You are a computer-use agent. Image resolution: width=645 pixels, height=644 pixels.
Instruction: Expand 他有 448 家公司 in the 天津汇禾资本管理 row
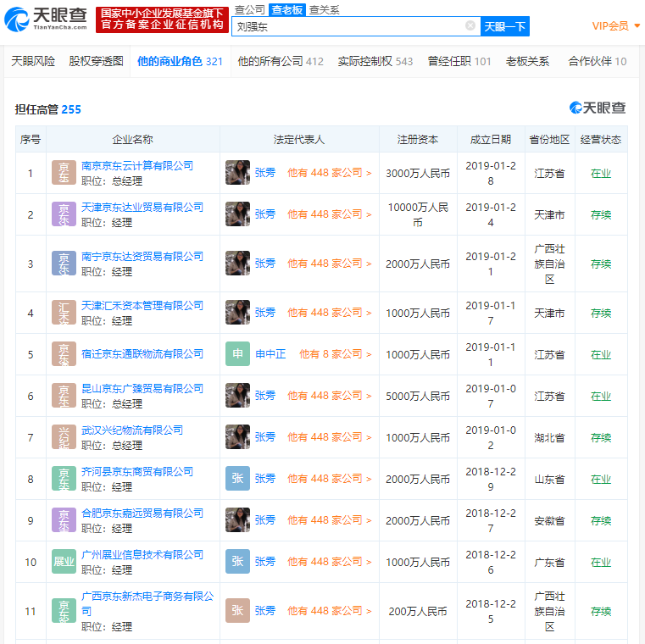(x=329, y=313)
